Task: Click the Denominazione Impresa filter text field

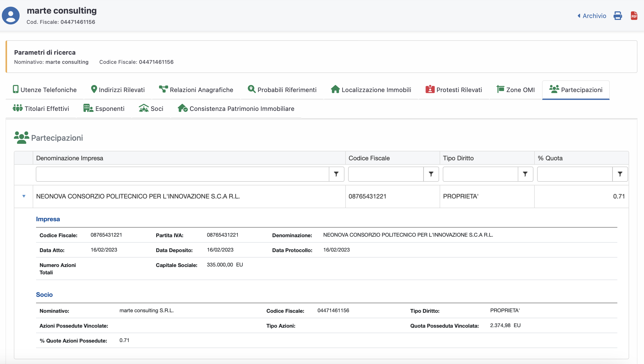Action: point(182,174)
